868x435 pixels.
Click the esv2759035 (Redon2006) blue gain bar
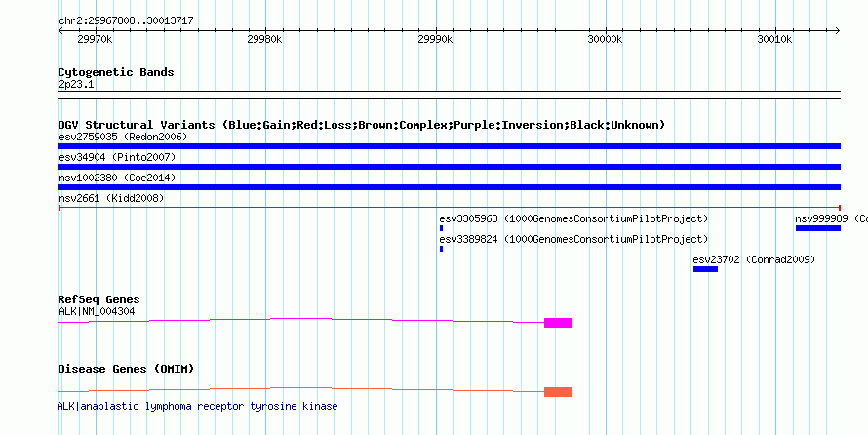449,146
